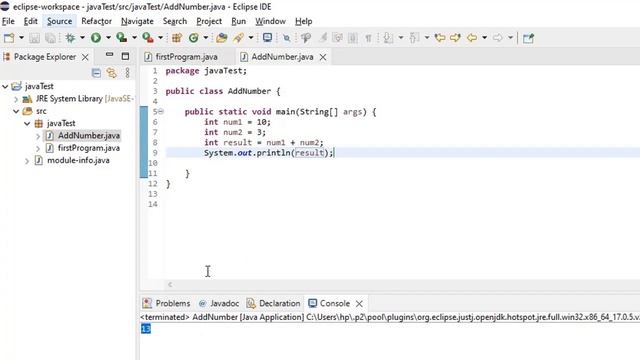Click the New Java Class icon
This screenshot has width=640, height=360.
point(193,38)
